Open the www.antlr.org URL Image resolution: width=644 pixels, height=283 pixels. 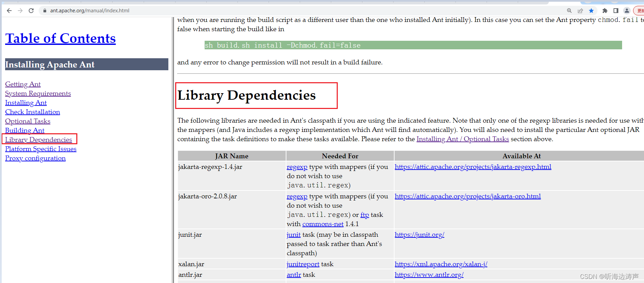[x=429, y=274]
